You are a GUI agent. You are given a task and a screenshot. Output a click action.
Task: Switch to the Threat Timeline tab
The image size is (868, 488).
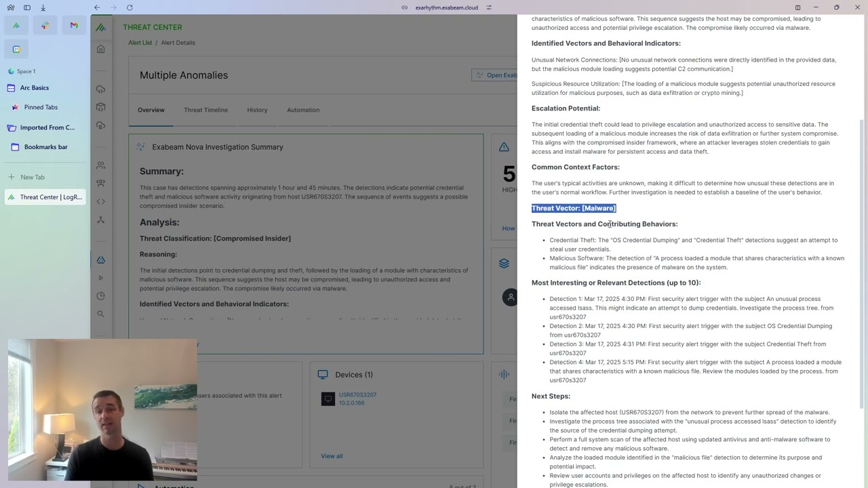coord(205,110)
